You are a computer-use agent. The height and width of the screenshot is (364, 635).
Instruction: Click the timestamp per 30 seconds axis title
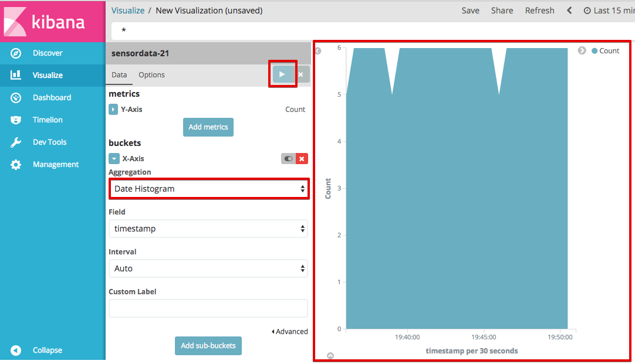[x=472, y=351]
